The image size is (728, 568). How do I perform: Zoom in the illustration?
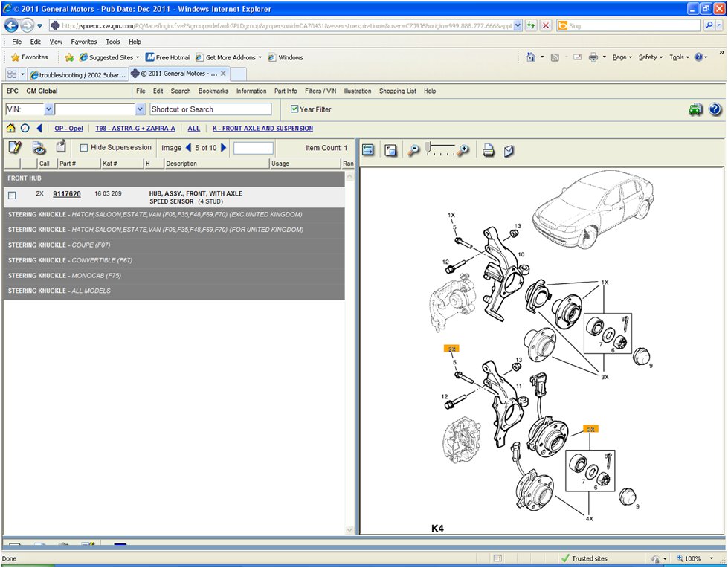[463, 150]
